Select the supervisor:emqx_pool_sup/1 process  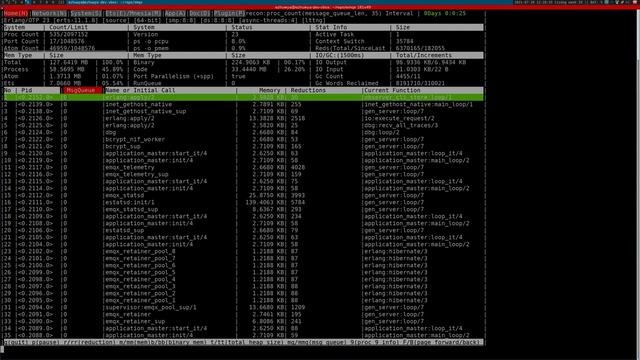click(x=151, y=307)
